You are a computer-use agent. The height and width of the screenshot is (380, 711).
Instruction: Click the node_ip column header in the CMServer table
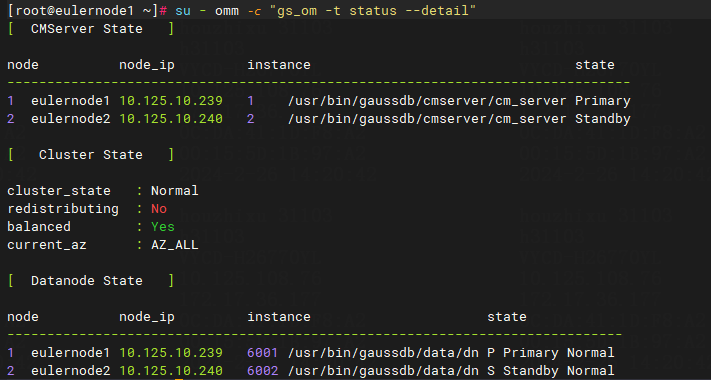click(x=147, y=65)
